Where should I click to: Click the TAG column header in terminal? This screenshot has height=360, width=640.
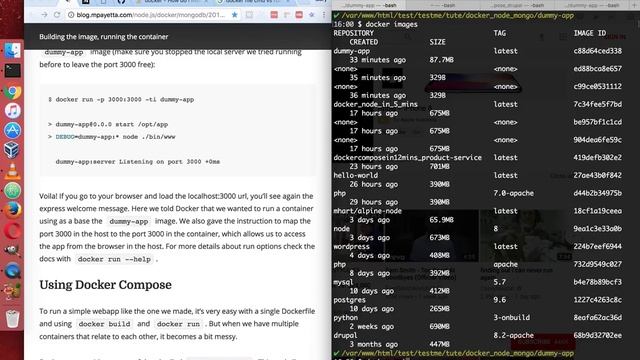500,33
